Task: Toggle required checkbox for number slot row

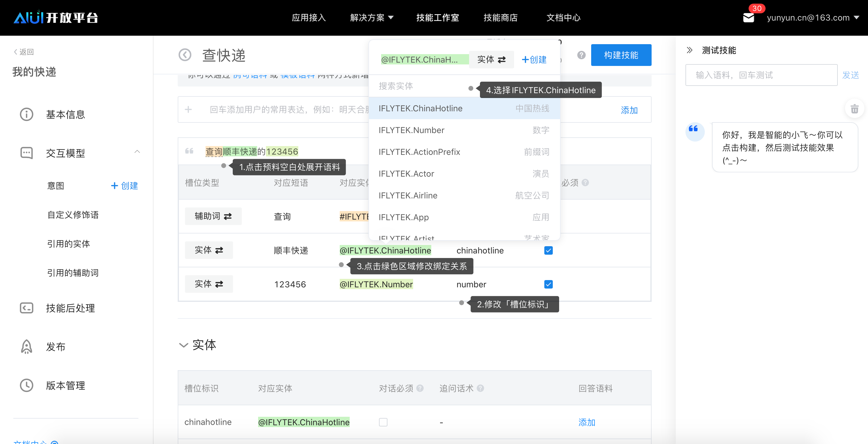Action: click(x=548, y=284)
